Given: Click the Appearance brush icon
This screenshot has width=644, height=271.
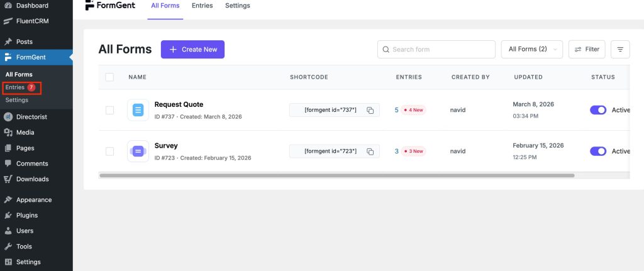Looking at the screenshot, I should point(8,199).
